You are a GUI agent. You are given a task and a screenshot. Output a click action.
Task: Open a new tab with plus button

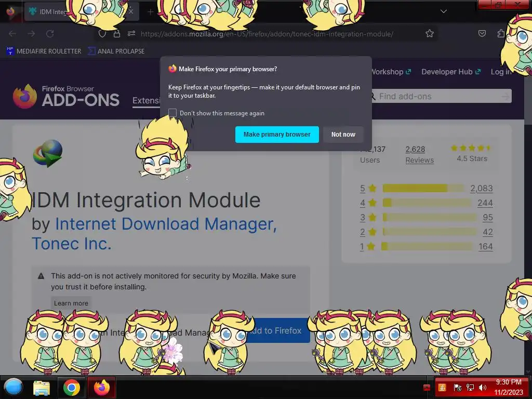(150, 12)
